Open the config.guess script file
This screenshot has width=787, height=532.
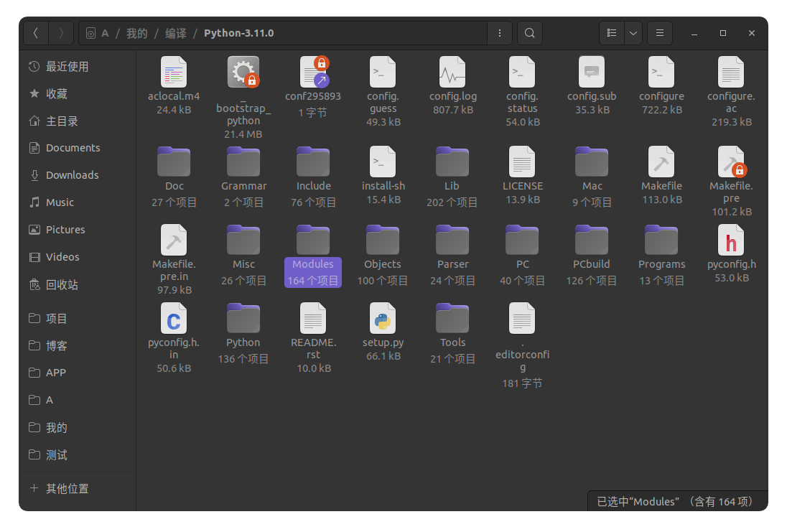point(383,73)
